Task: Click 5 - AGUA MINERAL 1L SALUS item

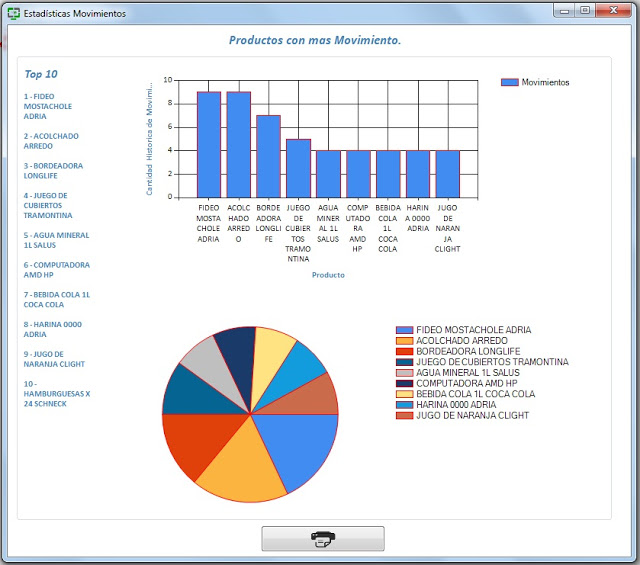Action: [56, 240]
